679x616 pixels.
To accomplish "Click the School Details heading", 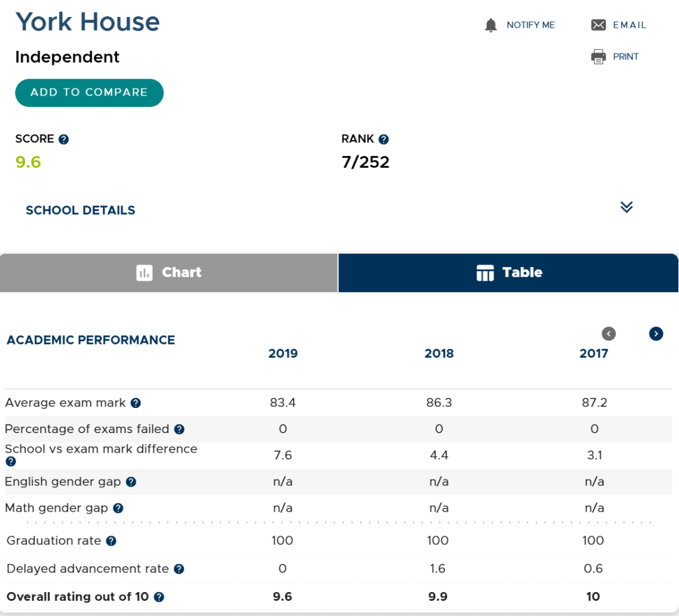I will 80,211.
